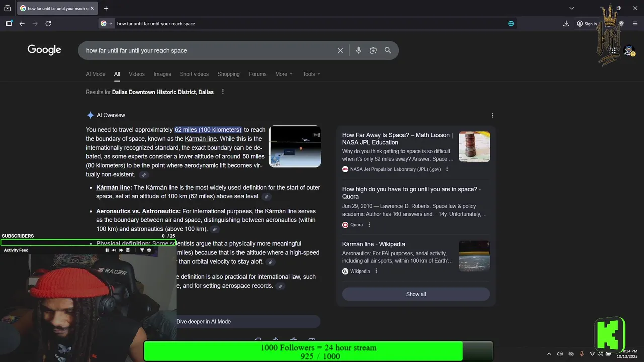
Task: Submit search with magnifier icon
Action: (388, 50)
